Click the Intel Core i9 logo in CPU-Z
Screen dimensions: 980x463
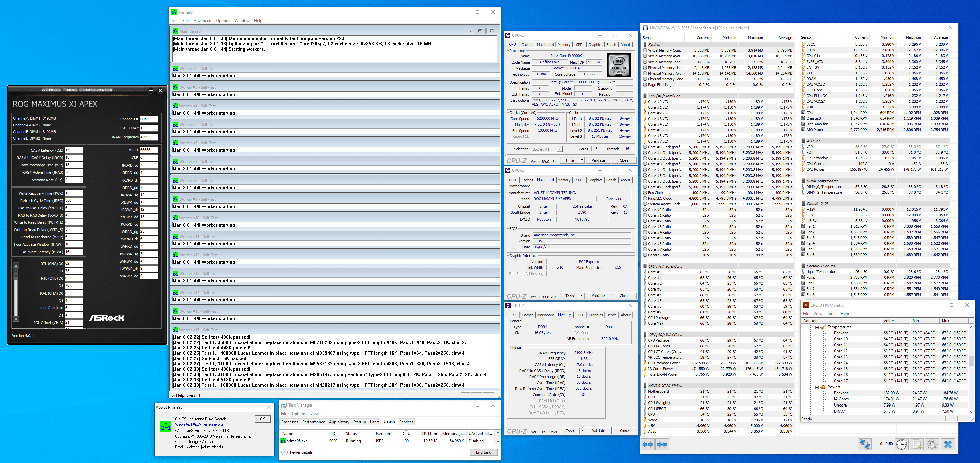[618, 65]
